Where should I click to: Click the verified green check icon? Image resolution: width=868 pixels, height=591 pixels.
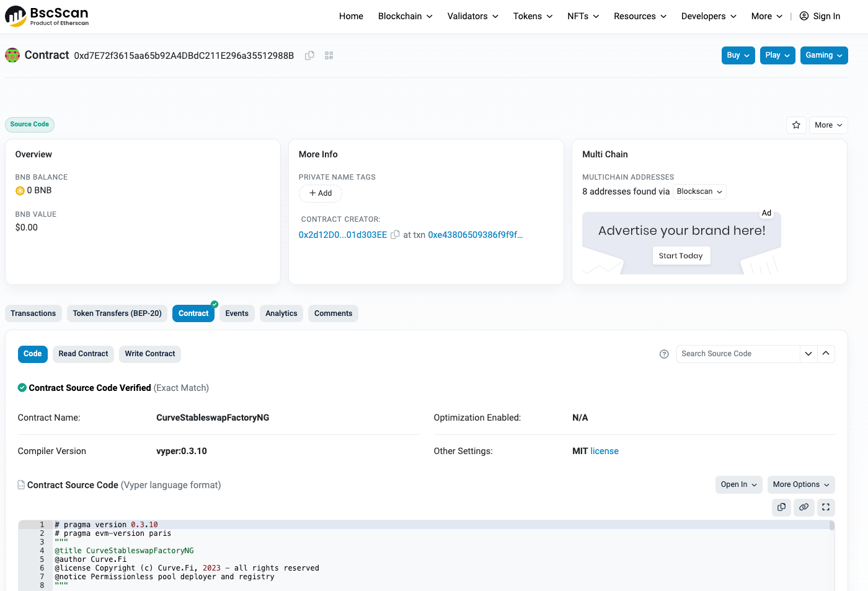pyautogui.click(x=22, y=388)
